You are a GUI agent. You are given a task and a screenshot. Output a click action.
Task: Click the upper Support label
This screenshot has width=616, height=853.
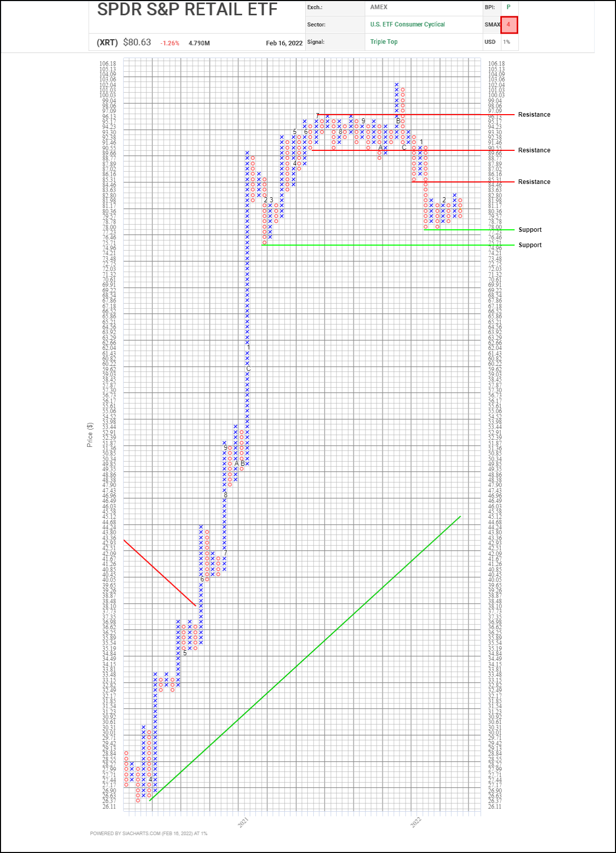click(x=530, y=230)
